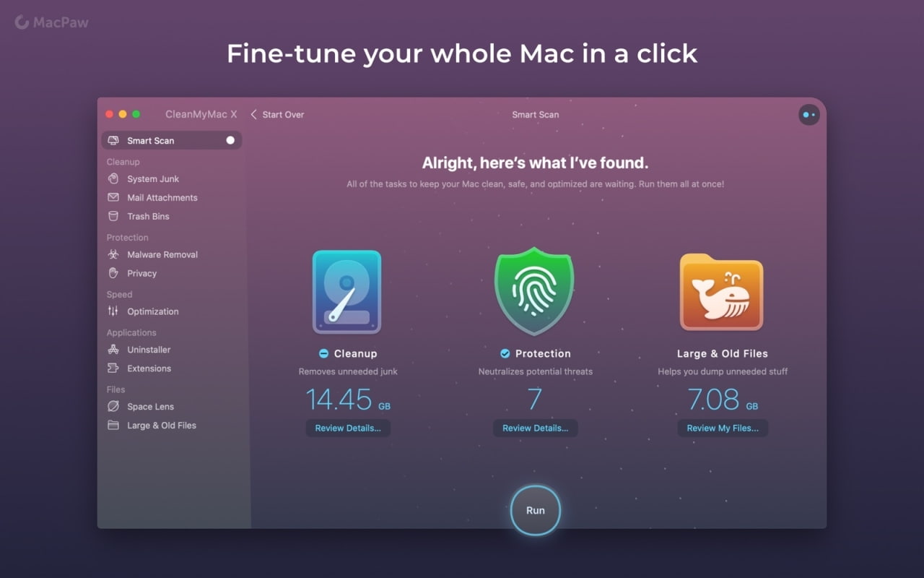Screen dimensions: 924x578
Task: Click the Start Over back chevron
Action: 253,114
